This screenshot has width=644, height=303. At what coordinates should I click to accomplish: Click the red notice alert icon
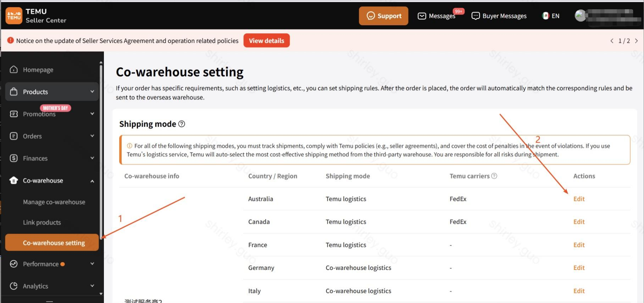(11, 40)
